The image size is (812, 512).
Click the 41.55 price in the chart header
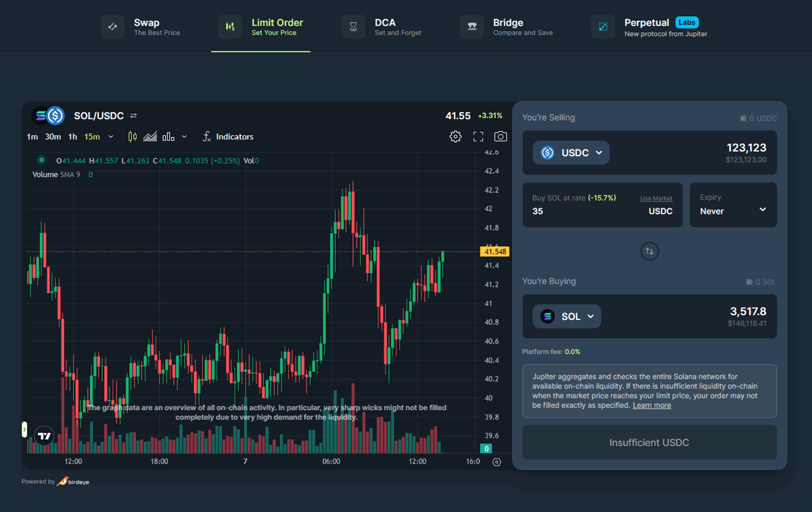pyautogui.click(x=458, y=116)
